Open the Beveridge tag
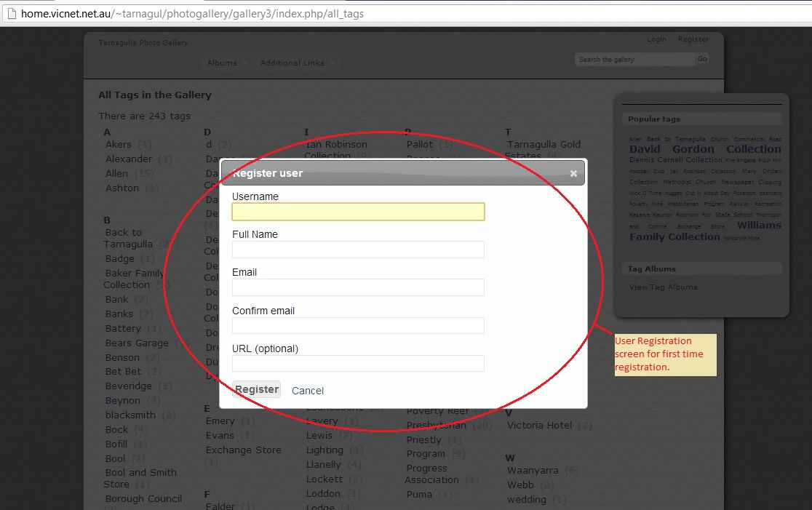The height and width of the screenshot is (510, 812). point(129,386)
